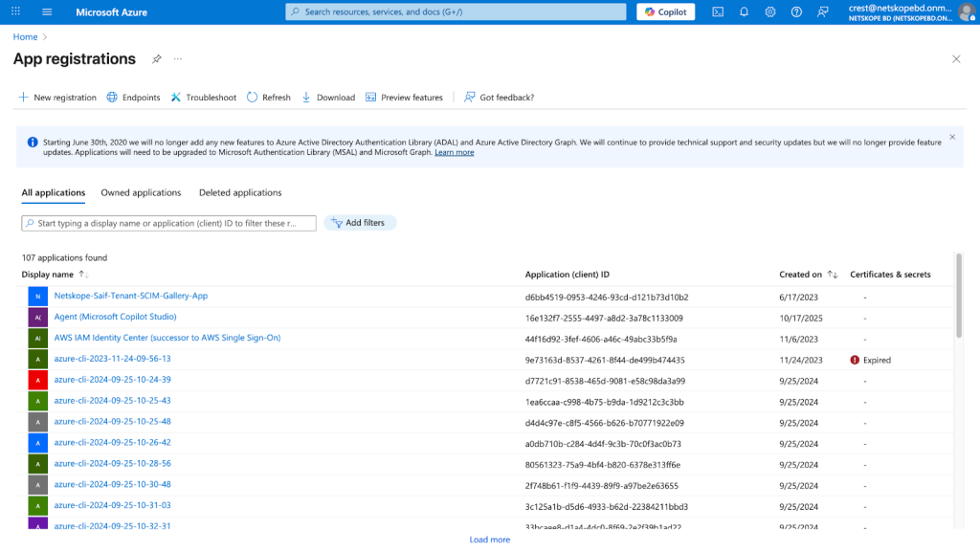Open Cloud Shell from top bar
This screenshot has height=552, width=980.
pos(718,11)
